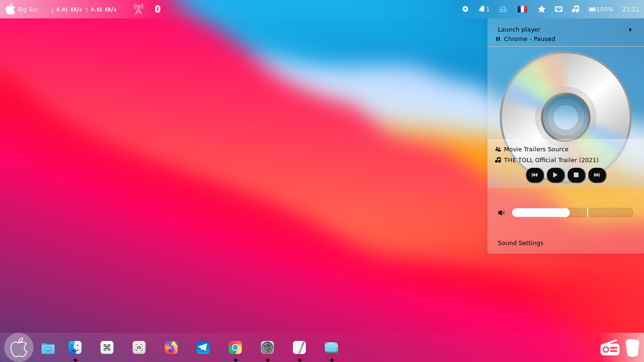The width and height of the screenshot is (644, 362).
Task: Switch keyboard layout via French flag
Action: pyautogui.click(x=522, y=9)
